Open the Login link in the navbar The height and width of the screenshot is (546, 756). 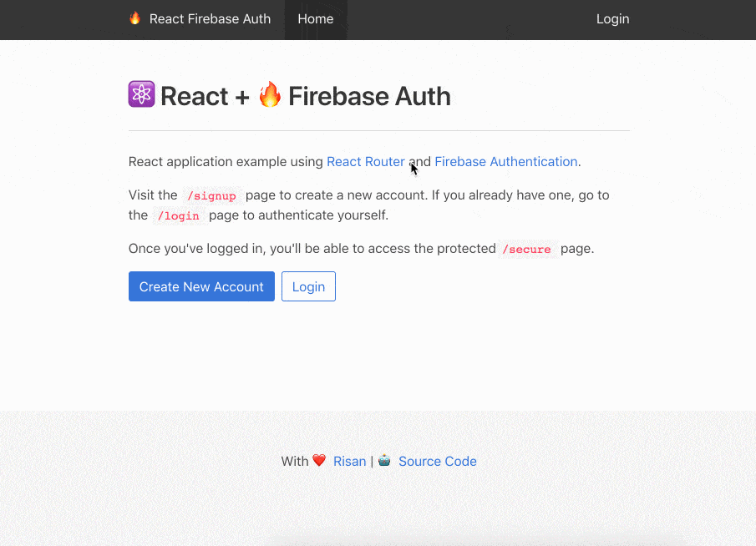click(x=613, y=19)
